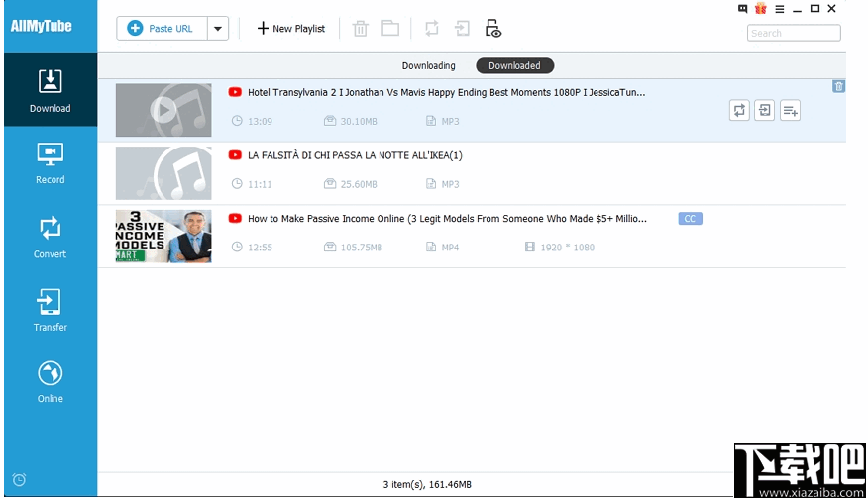The image size is (868, 498).
Task: Open the Download section in sidebar
Action: coord(51,90)
